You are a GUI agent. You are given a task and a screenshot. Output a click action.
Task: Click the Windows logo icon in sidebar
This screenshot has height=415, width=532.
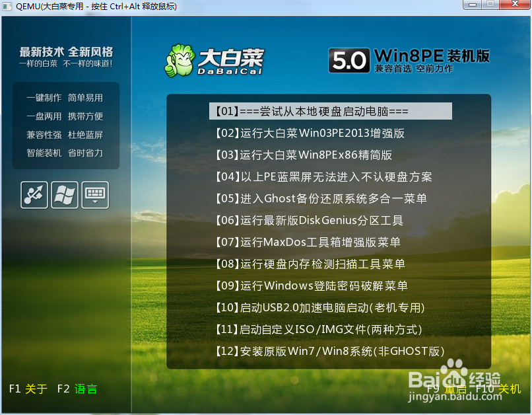(x=65, y=195)
